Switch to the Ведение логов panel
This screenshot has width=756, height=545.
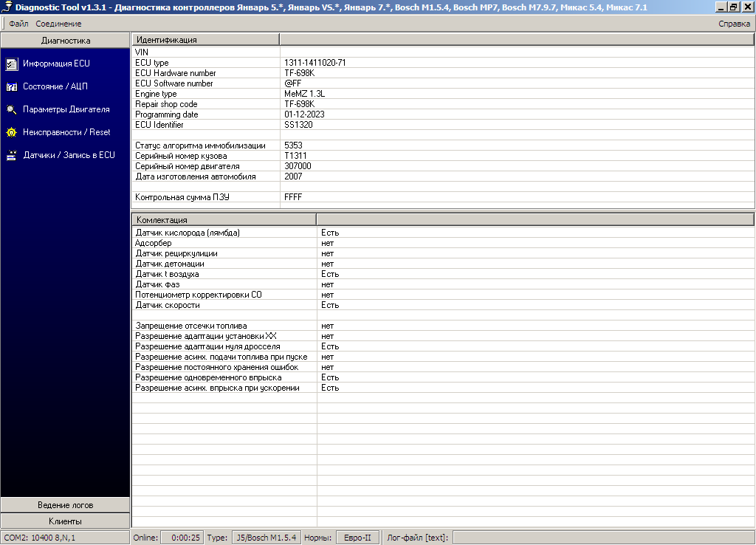point(66,505)
